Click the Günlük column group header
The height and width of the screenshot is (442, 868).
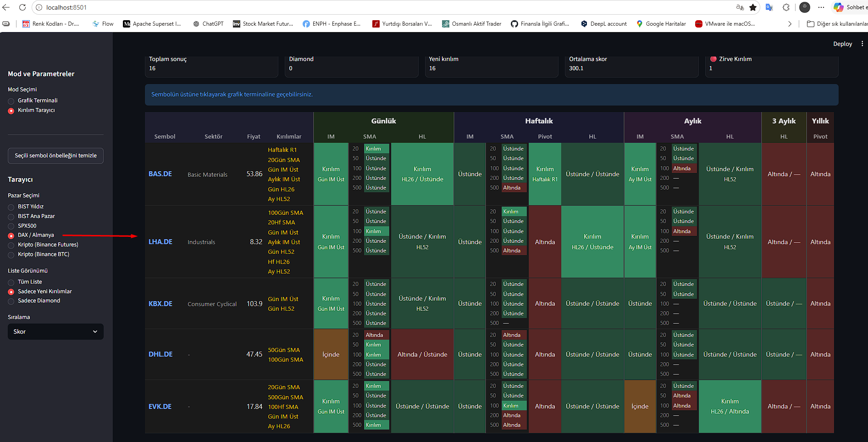point(384,121)
